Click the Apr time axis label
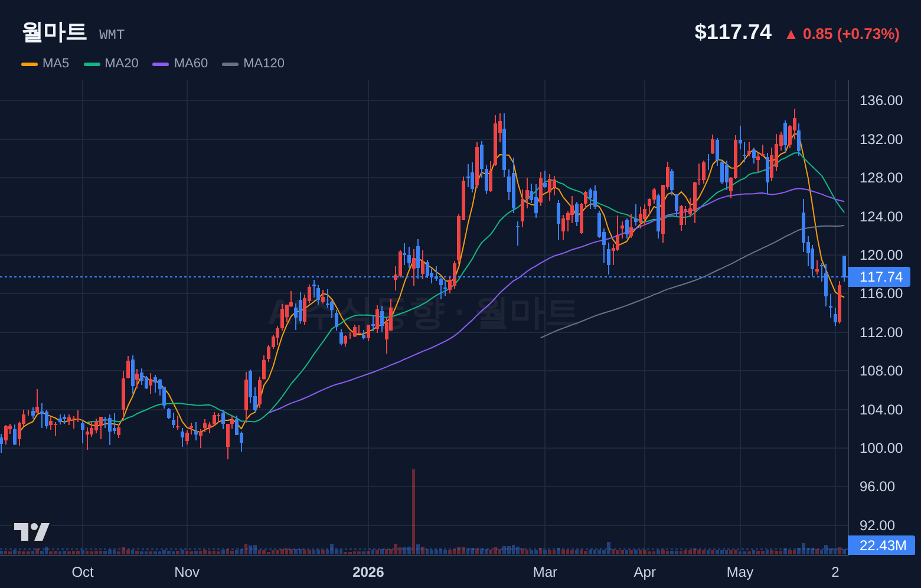The image size is (921, 588). (x=645, y=572)
